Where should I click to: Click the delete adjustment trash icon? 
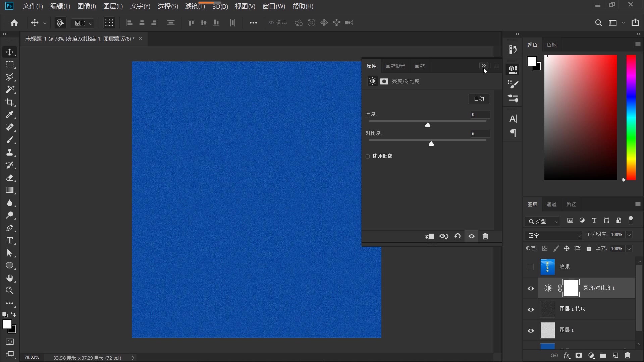click(x=485, y=236)
